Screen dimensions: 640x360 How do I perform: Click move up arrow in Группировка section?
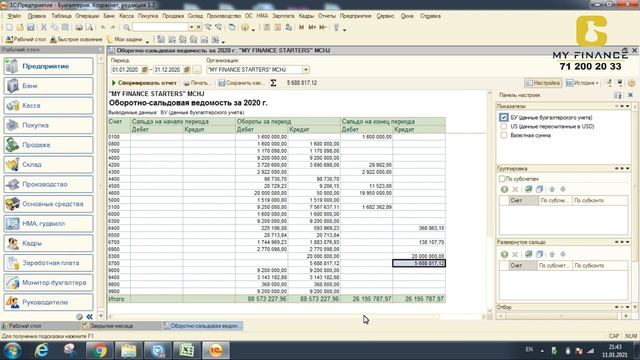pyautogui.click(x=552, y=189)
